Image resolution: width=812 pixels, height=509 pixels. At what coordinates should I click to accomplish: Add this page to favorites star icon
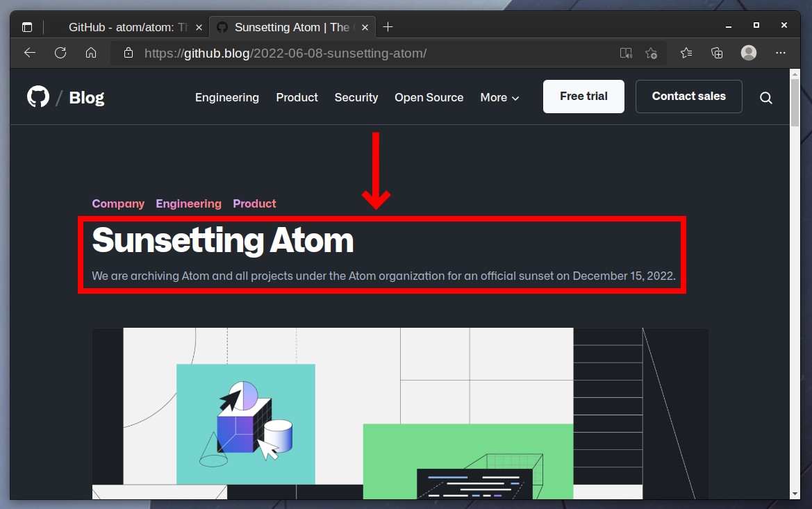651,53
